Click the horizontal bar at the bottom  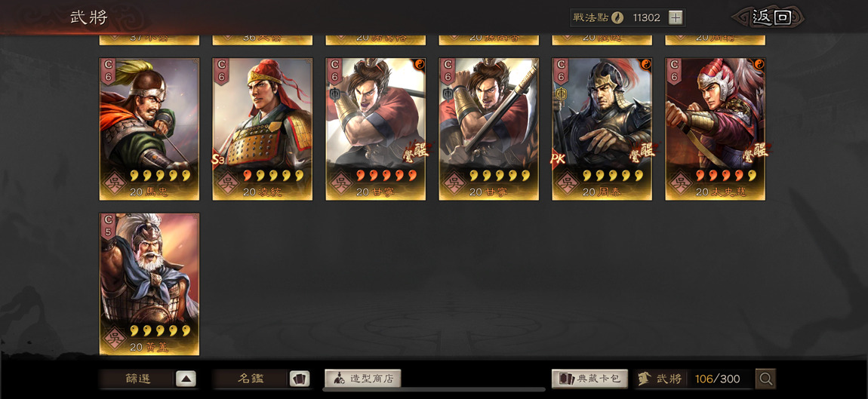[x=434, y=390]
